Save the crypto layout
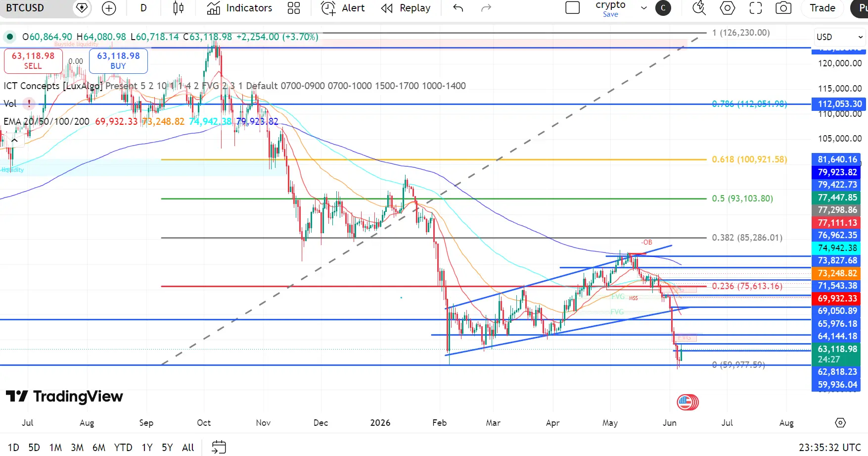 (610, 14)
